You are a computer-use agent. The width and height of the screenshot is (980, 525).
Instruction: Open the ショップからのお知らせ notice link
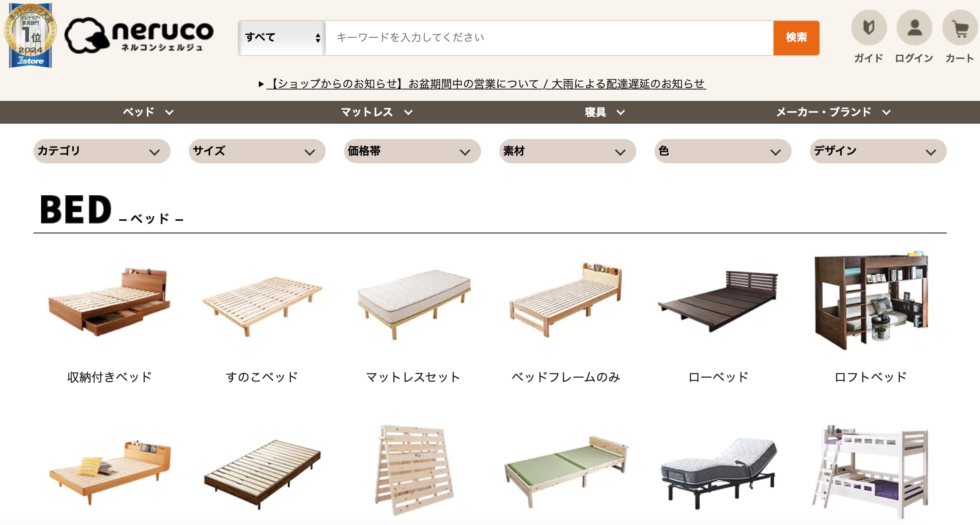[486, 83]
